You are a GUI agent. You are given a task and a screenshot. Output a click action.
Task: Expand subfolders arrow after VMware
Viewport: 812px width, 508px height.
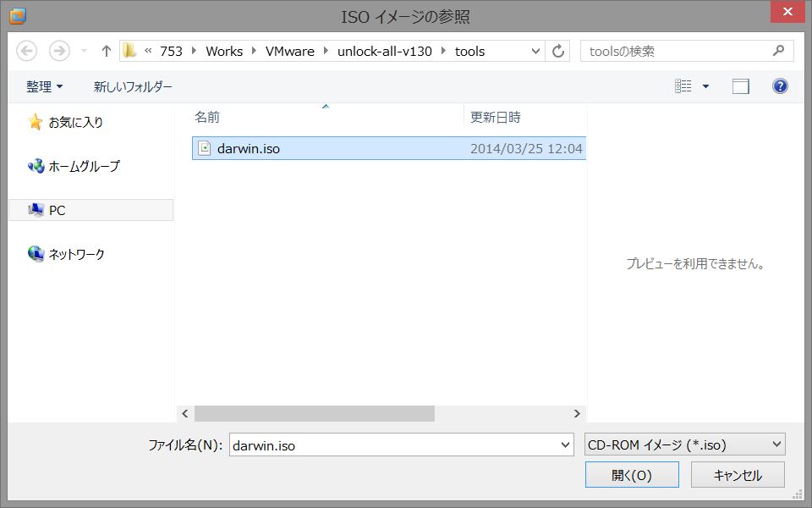tap(326, 51)
